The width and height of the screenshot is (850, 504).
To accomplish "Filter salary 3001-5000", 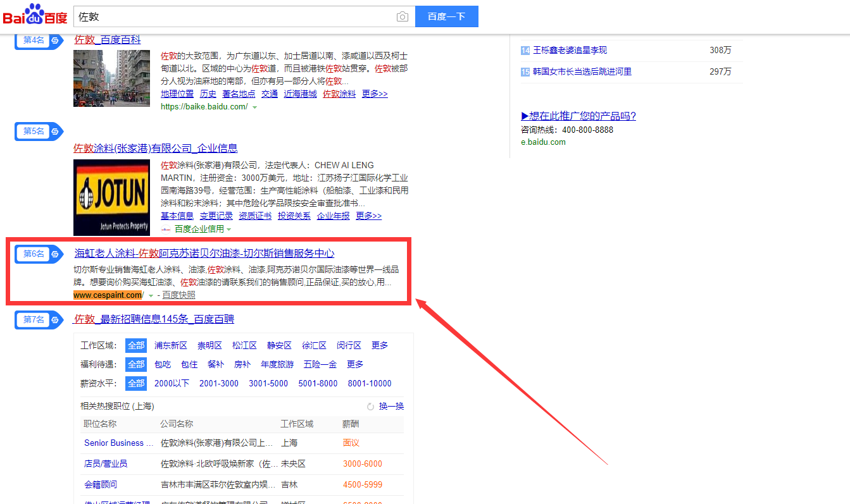I will pos(268,383).
